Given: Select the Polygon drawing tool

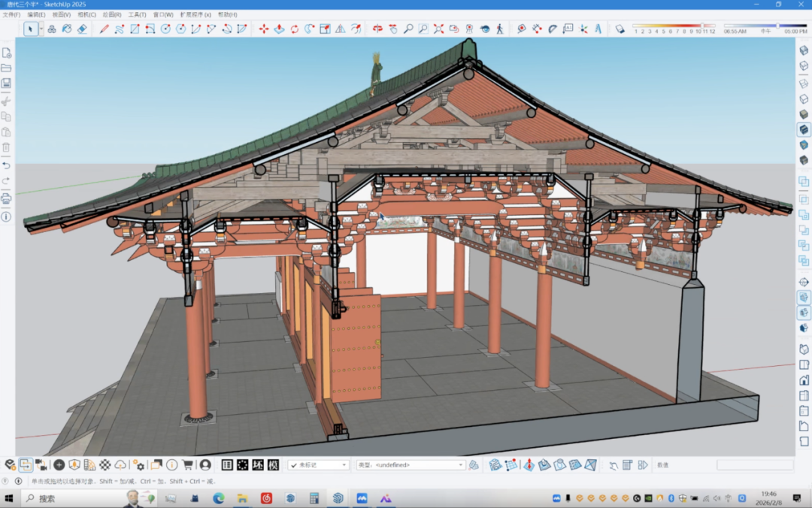Looking at the screenshot, I should [x=180, y=29].
